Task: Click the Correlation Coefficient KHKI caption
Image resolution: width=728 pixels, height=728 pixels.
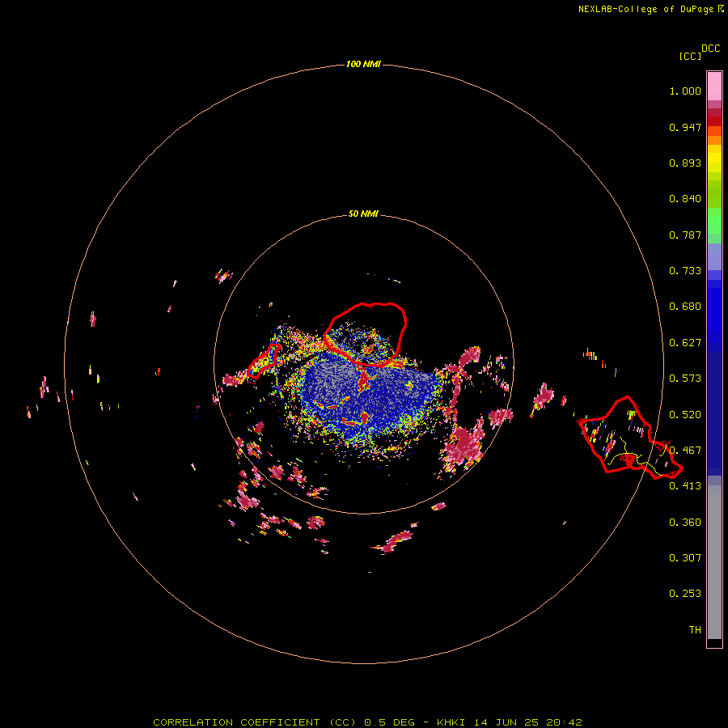Action: [x=367, y=722]
